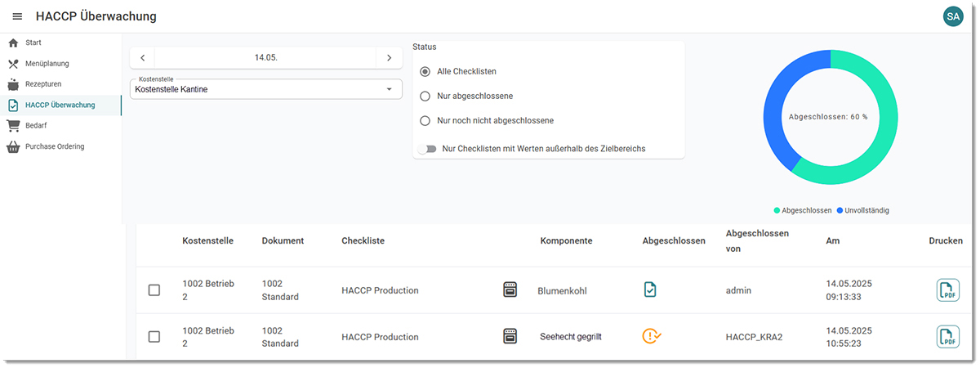Print PDF for the Blumenkohl row
Viewport: 980px width, 368px height.
(x=947, y=289)
